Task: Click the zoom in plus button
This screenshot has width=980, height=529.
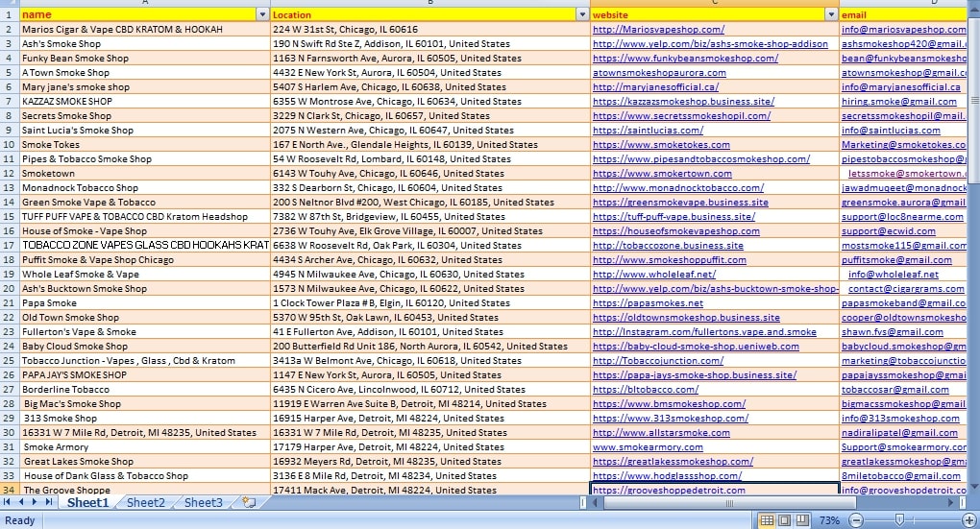Action: (968, 520)
